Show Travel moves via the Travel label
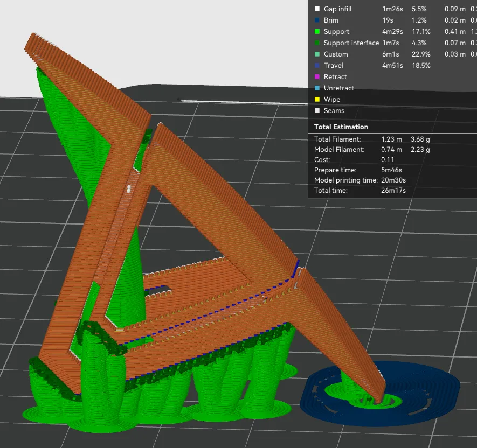Screen dimensions: 477x448 (333, 66)
